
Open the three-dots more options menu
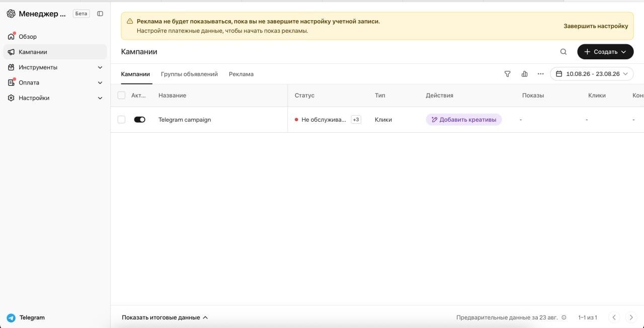[540, 74]
